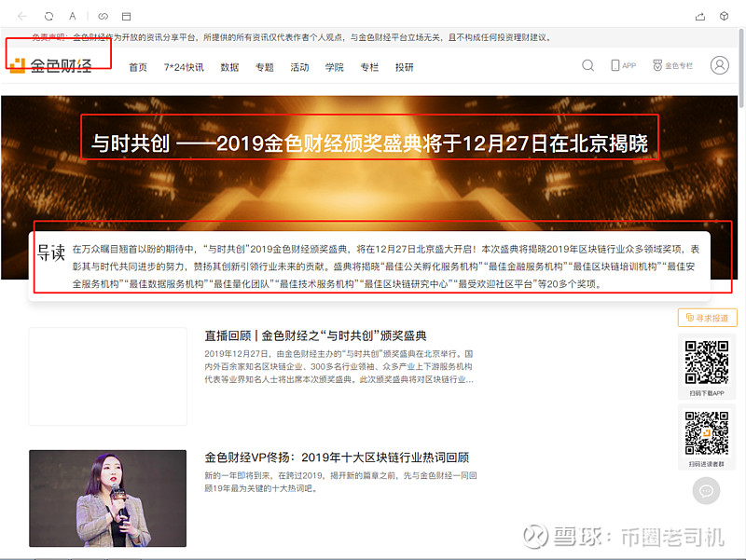Open article 金色财经VP佟扬 2019年十大区块链行业热词回顾
This screenshot has height=560, width=746.
coord(337,458)
